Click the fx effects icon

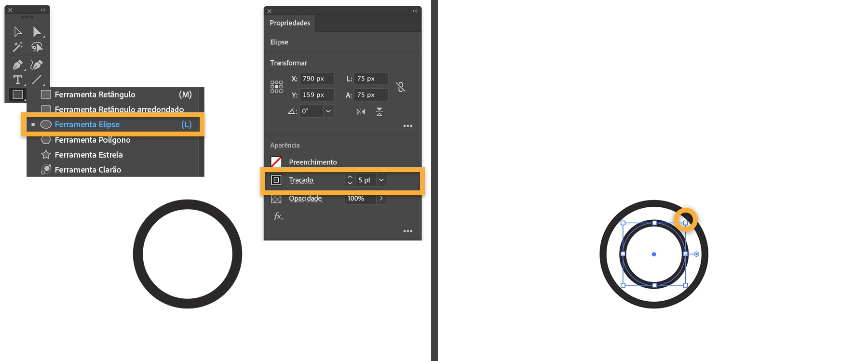(278, 216)
